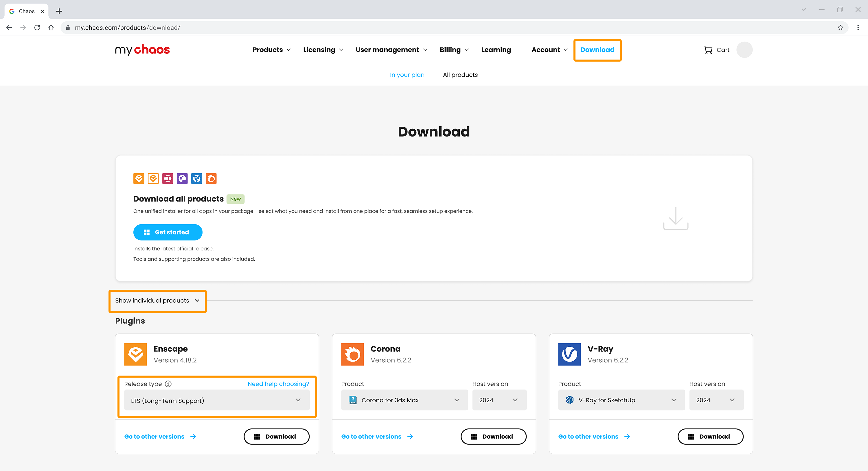
Task: Click the blue V-Ray icon in product row
Action: (196, 178)
